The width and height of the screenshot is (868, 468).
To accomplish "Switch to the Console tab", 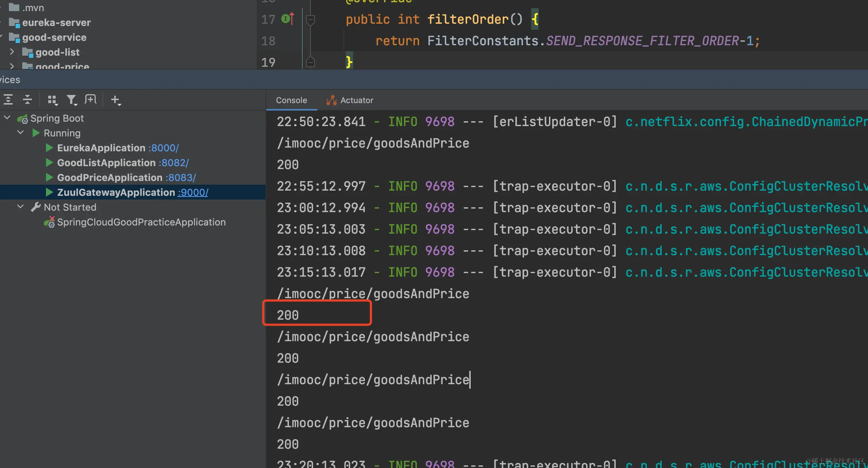I will click(291, 100).
